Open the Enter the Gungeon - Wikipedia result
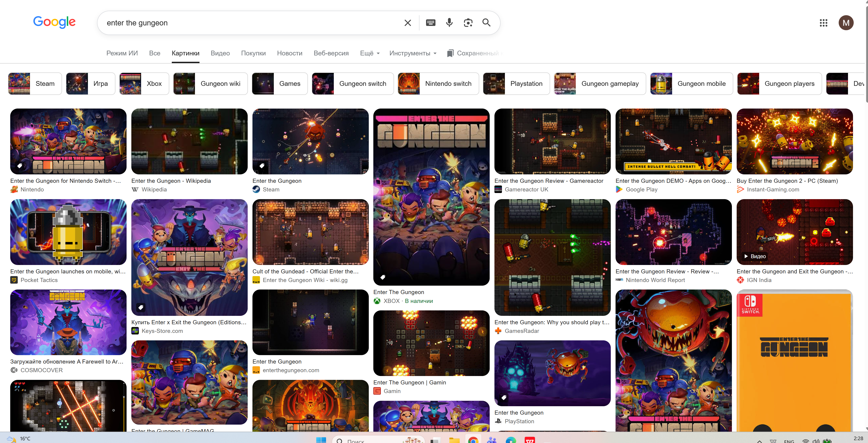Image resolution: width=868 pixels, height=443 pixels. (x=171, y=181)
